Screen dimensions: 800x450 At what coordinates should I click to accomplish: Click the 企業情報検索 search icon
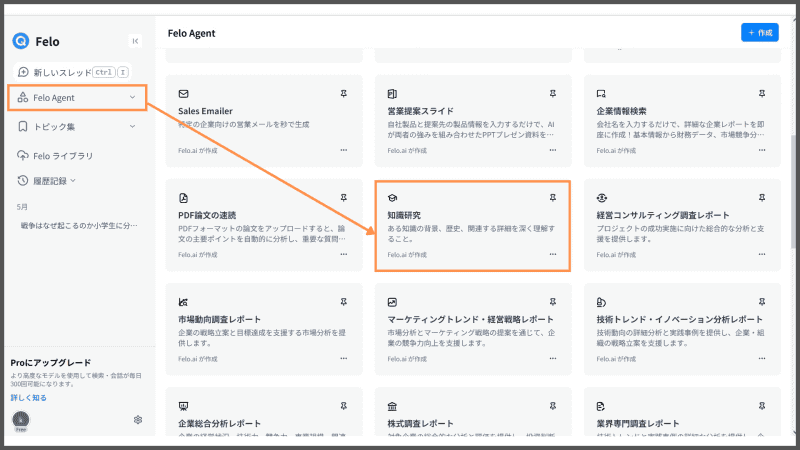(x=601, y=94)
